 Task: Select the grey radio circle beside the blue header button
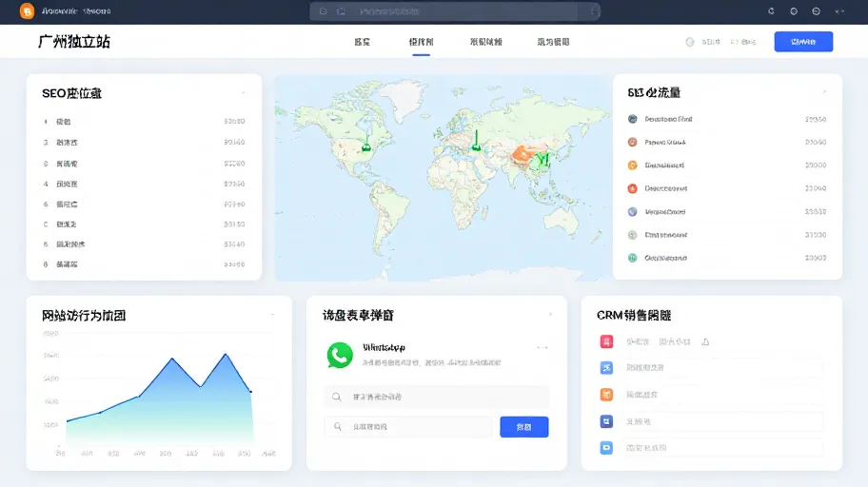(x=690, y=42)
